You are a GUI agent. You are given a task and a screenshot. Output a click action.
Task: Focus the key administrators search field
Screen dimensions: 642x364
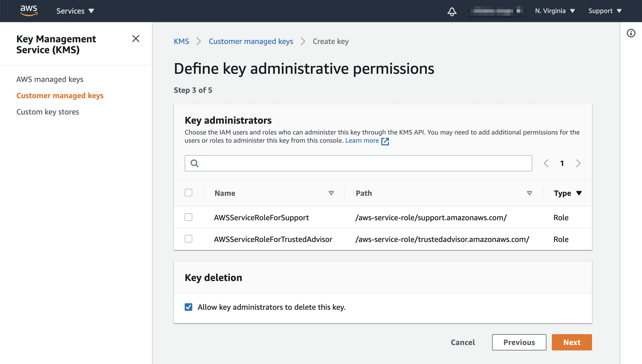[x=364, y=163]
